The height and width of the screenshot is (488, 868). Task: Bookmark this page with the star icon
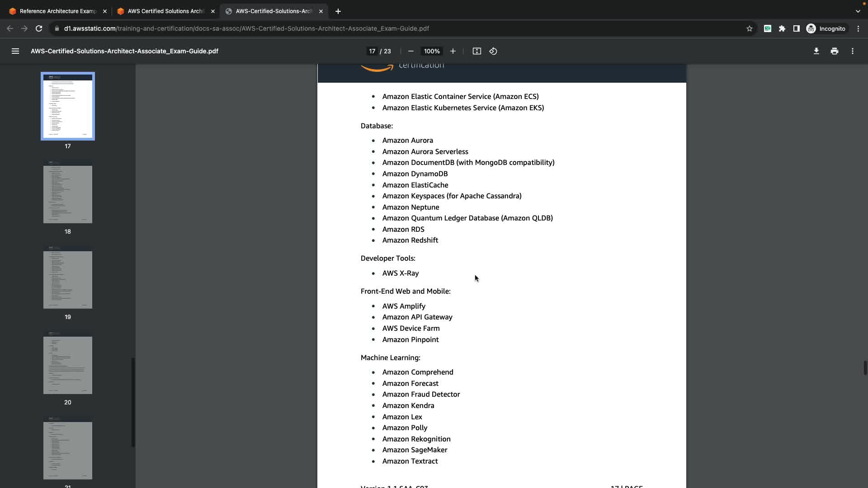tap(749, 28)
